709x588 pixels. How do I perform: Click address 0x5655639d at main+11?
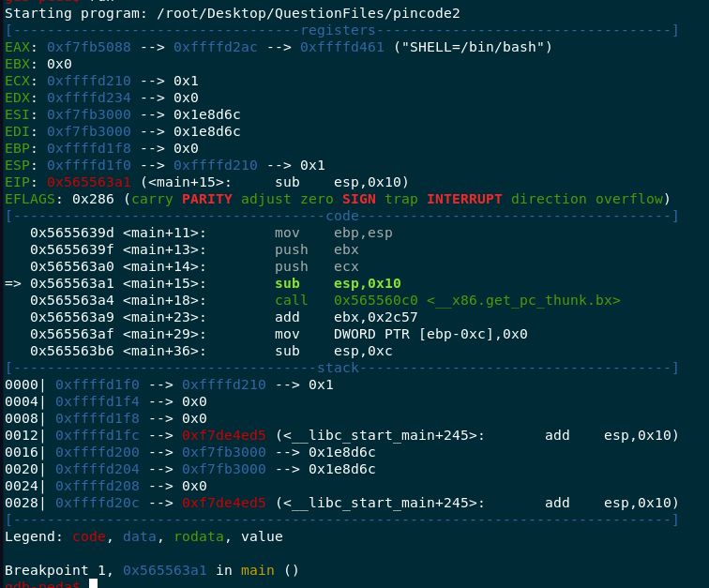tap(72, 233)
